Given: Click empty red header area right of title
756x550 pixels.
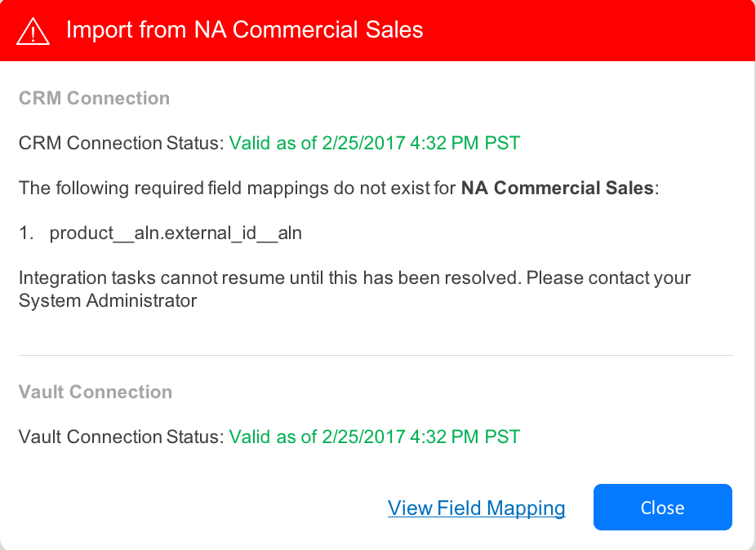Looking at the screenshot, I should click(x=588, y=31).
